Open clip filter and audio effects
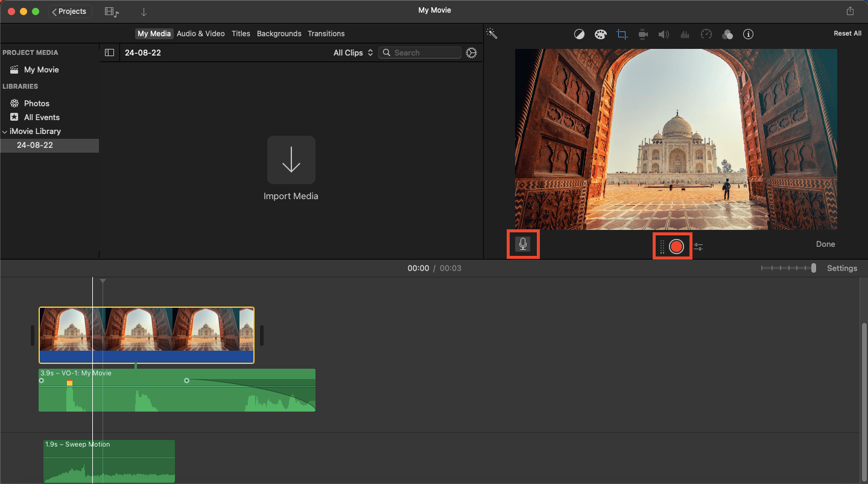This screenshot has height=484, width=868. tap(727, 34)
